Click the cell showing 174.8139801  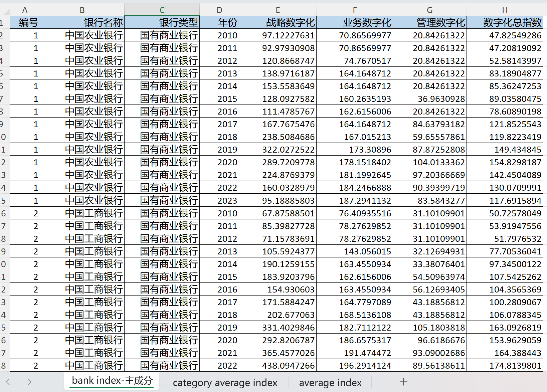(505, 365)
